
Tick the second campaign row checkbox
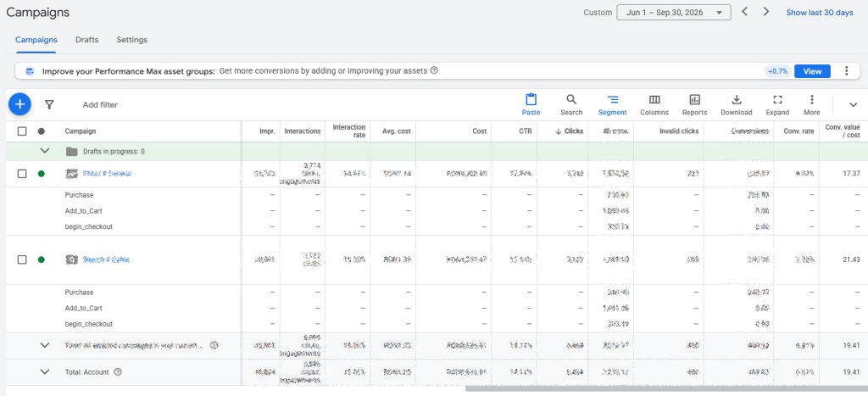click(x=22, y=259)
